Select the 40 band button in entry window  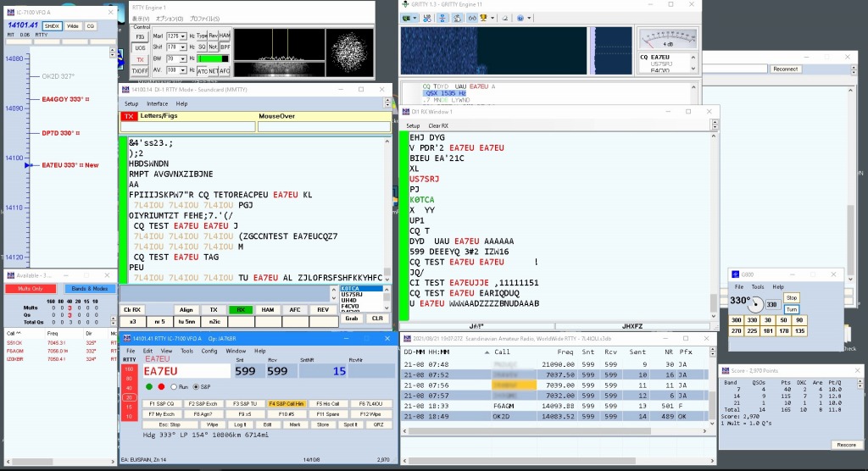[129, 388]
